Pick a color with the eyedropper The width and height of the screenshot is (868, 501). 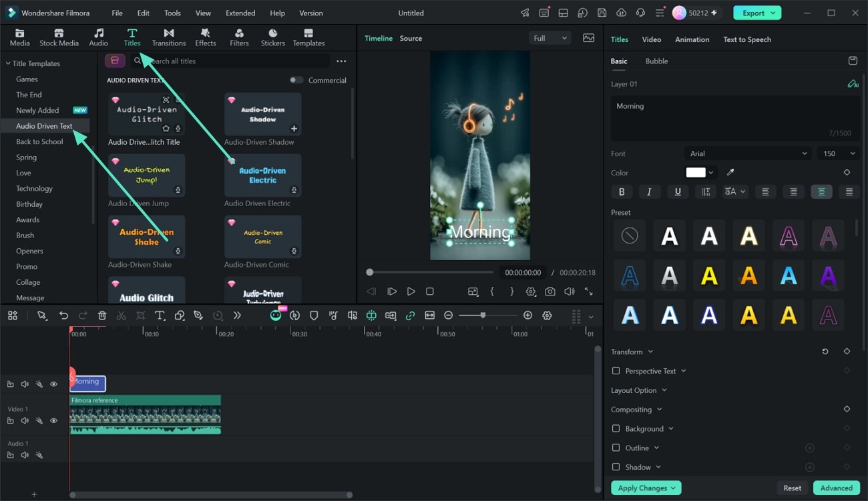pyautogui.click(x=730, y=172)
